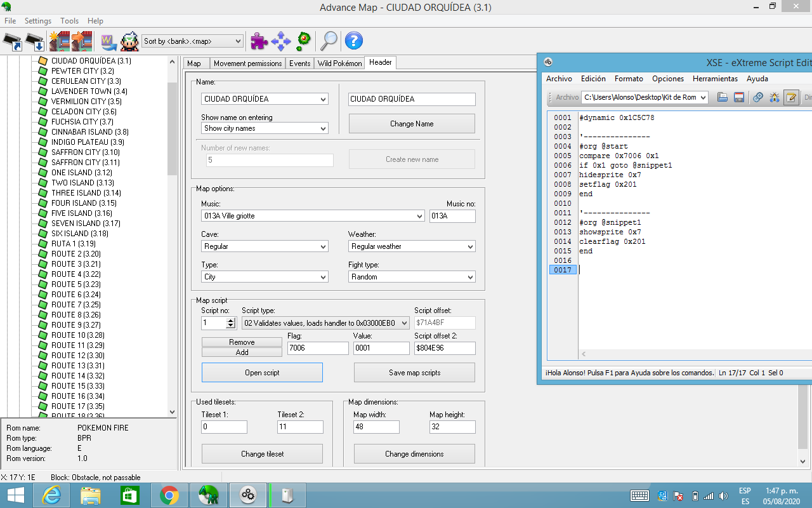
Task: Open the Script type dropdown
Action: point(325,323)
